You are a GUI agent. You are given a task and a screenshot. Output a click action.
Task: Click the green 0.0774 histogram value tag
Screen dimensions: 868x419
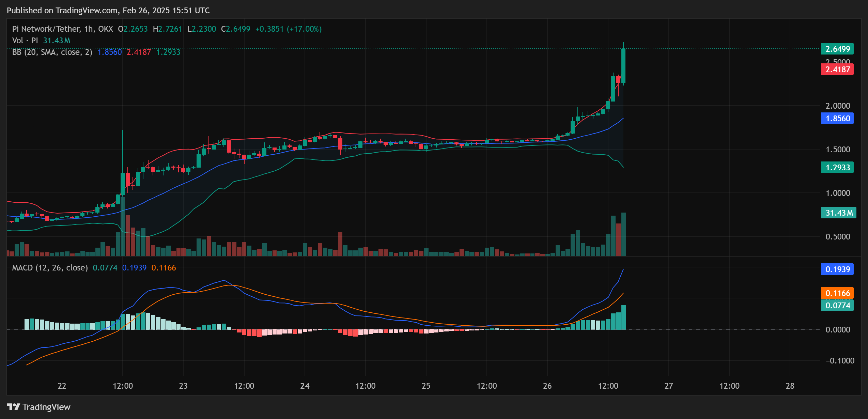pyautogui.click(x=837, y=305)
